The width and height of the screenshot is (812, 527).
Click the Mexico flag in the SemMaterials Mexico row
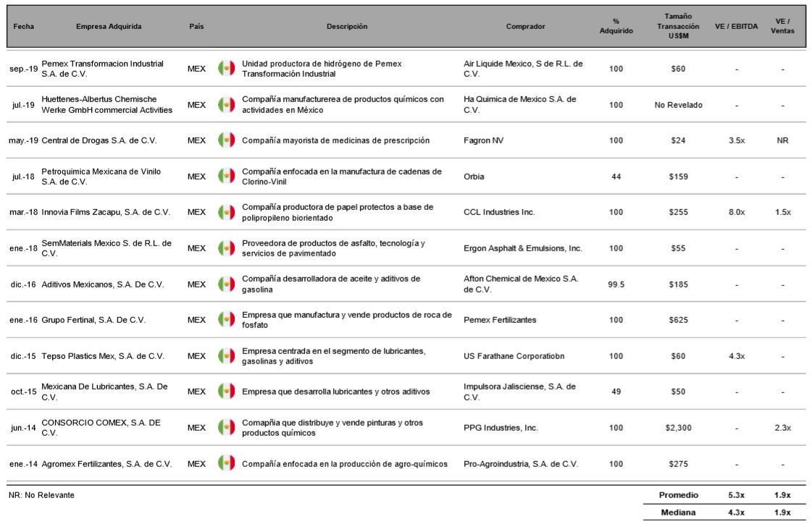226,248
